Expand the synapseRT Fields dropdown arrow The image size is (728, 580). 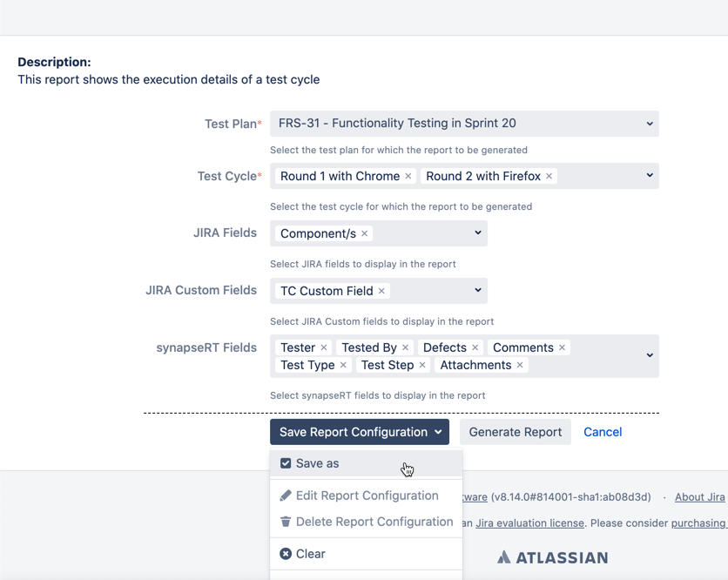pyautogui.click(x=650, y=355)
